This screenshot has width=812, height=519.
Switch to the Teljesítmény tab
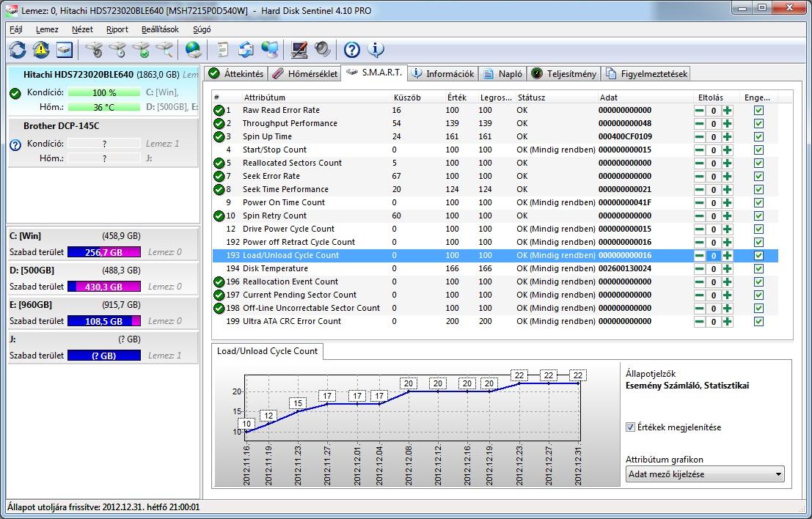point(564,73)
